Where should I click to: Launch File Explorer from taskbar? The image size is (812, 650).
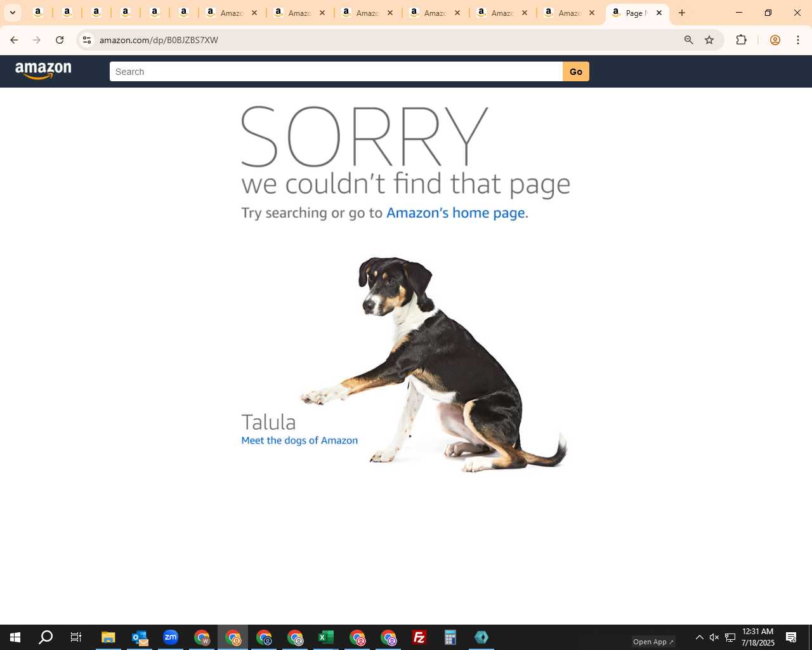(108, 637)
